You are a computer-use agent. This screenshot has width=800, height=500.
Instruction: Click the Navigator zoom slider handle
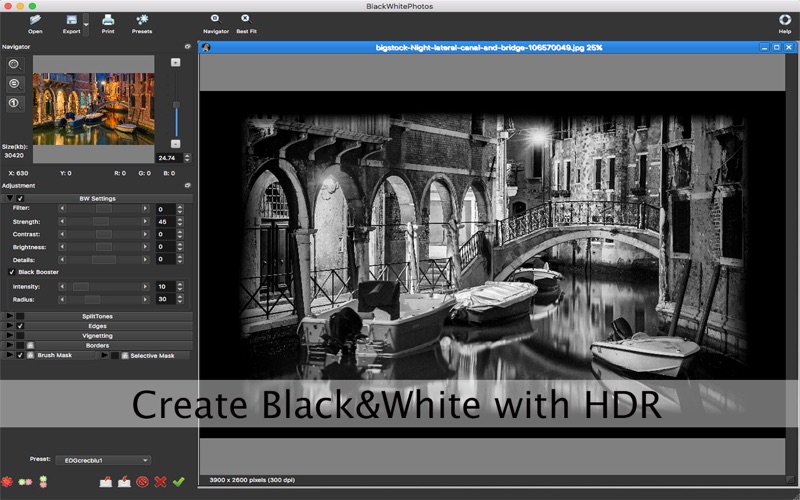coord(176,105)
